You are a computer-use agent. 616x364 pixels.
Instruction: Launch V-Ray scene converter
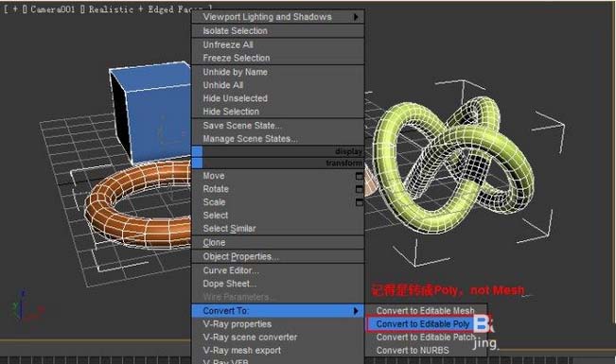click(x=278, y=338)
